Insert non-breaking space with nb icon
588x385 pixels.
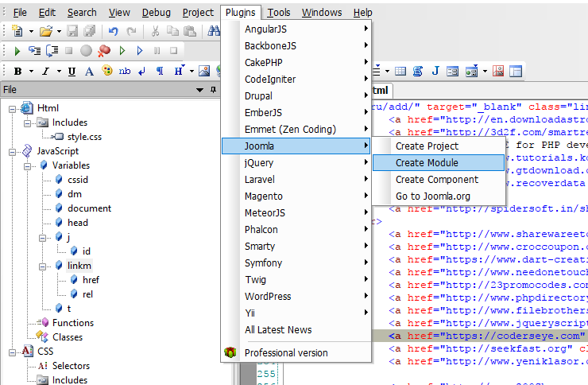[x=124, y=71]
